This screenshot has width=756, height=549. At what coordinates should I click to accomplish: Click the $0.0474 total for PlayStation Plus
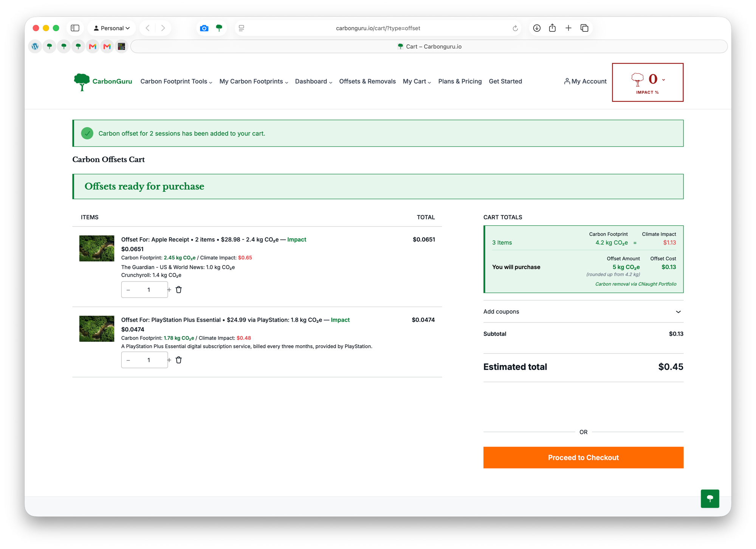click(423, 320)
